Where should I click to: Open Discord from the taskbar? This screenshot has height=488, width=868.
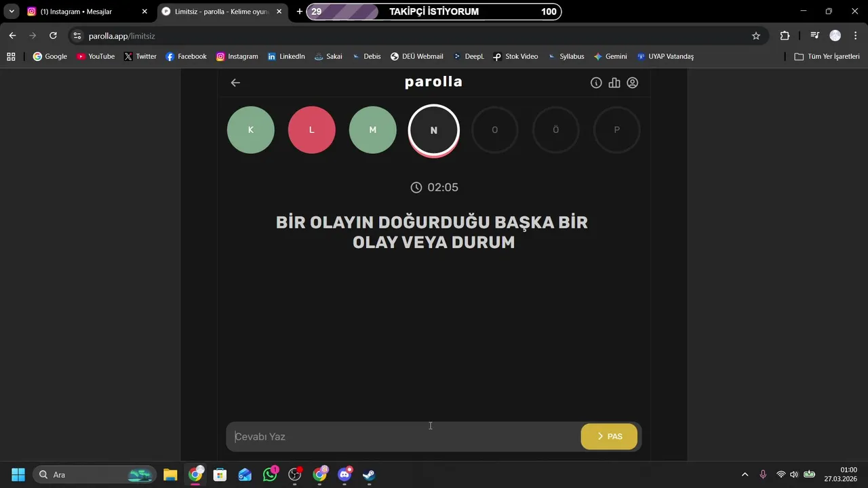344,474
